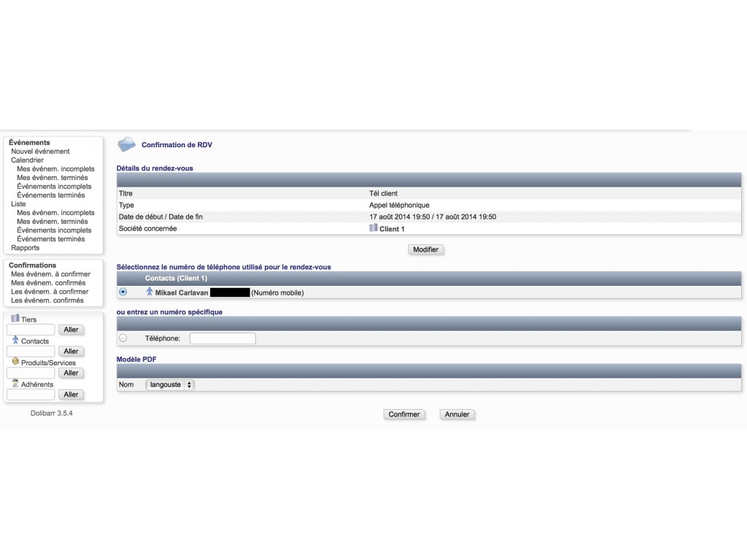
Task: Click the contact person icon beside Mikael Carlavan
Action: (x=149, y=292)
